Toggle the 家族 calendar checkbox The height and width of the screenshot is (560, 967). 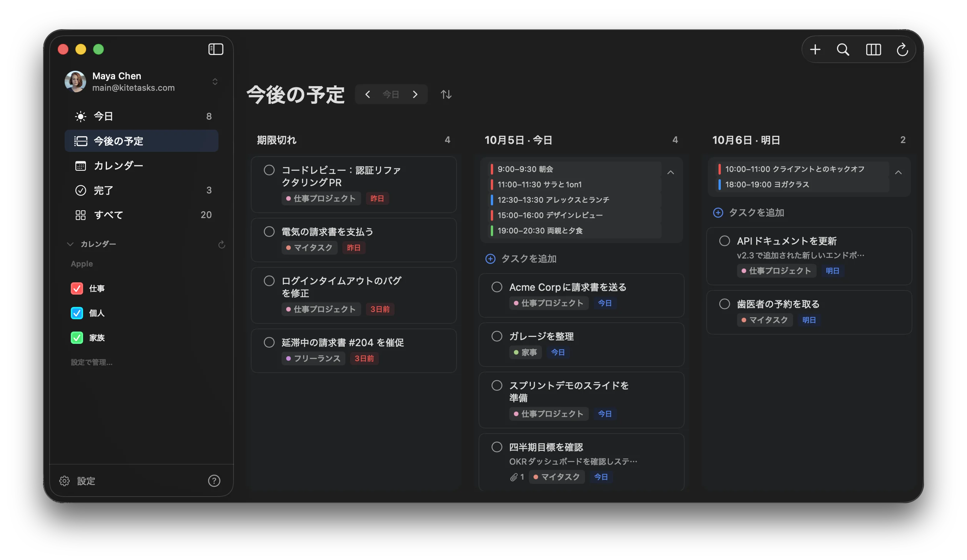coord(77,338)
